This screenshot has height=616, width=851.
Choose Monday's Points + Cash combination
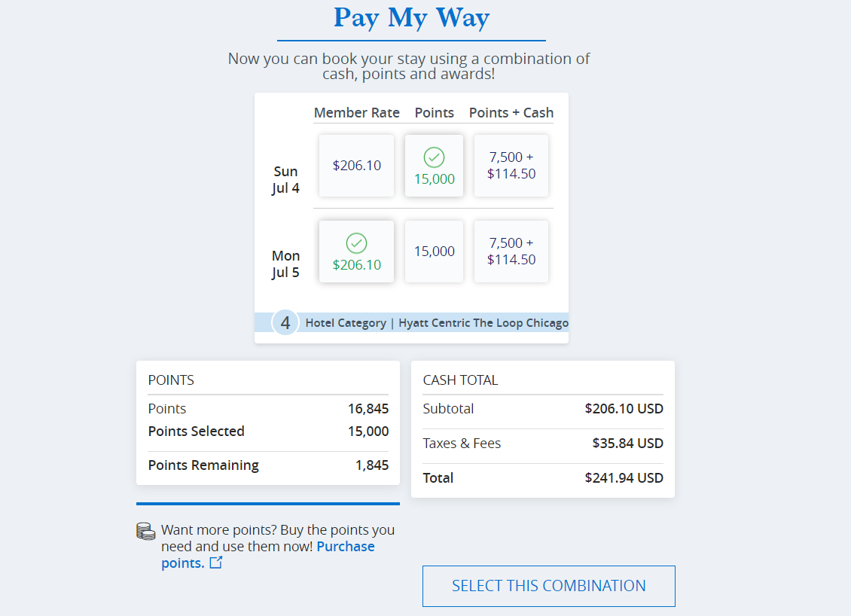coord(511,251)
